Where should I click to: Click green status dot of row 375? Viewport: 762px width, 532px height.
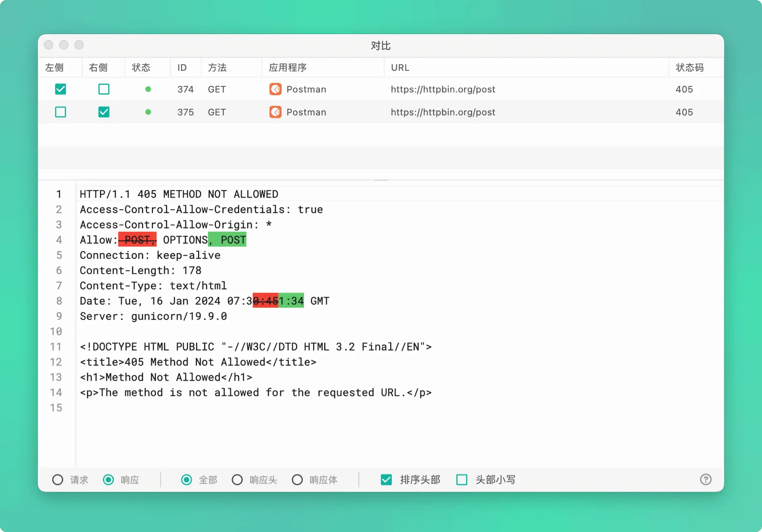click(x=148, y=112)
